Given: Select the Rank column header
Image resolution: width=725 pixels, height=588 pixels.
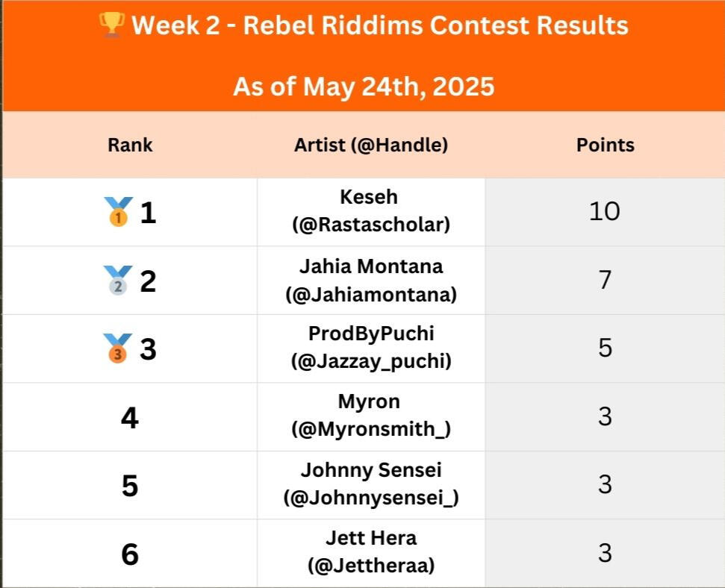Looking at the screenshot, I should [x=130, y=145].
